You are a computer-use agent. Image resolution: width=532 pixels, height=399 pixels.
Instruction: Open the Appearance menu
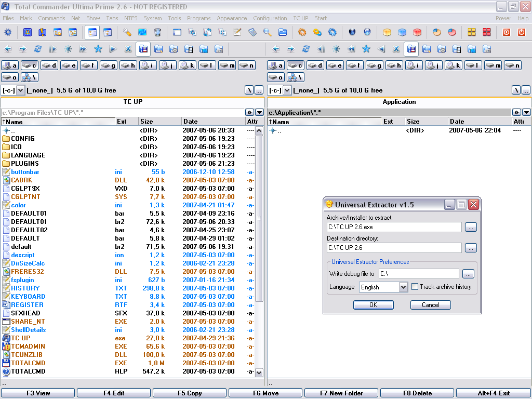232,18
